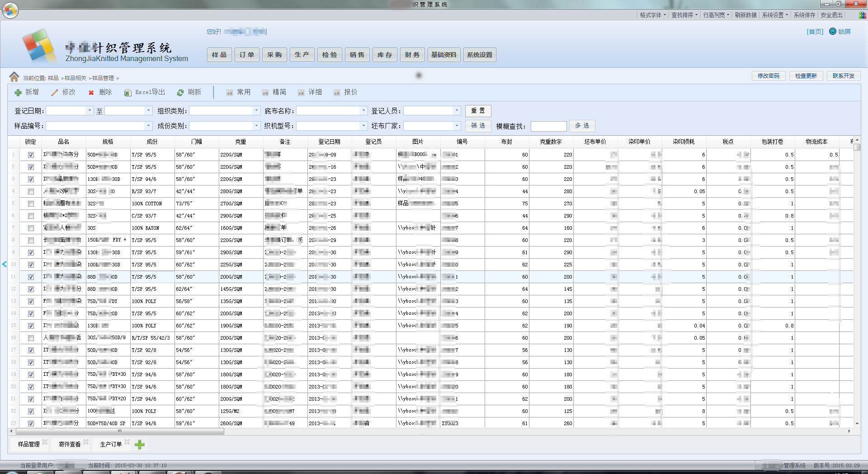Click the Excel导出 export icon
This screenshot has width=868, height=474.
coord(128,93)
